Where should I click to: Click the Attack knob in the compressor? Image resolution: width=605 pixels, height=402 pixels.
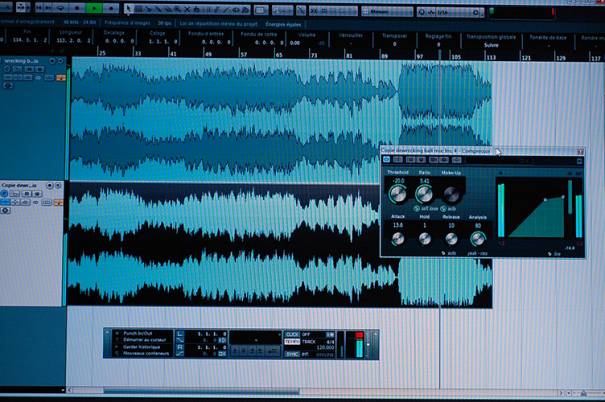pyautogui.click(x=398, y=238)
